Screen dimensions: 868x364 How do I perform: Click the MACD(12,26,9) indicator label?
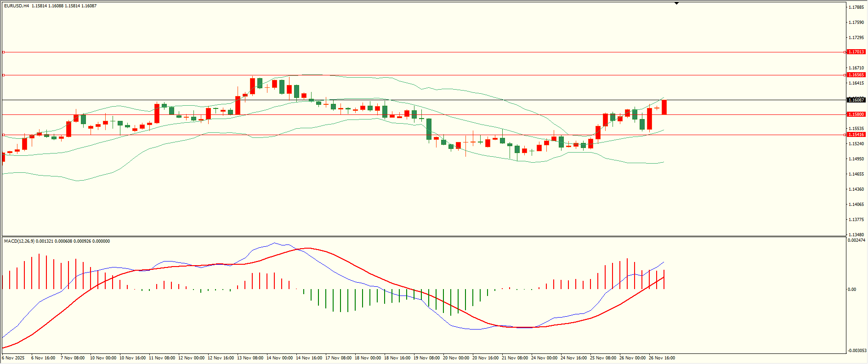point(19,241)
